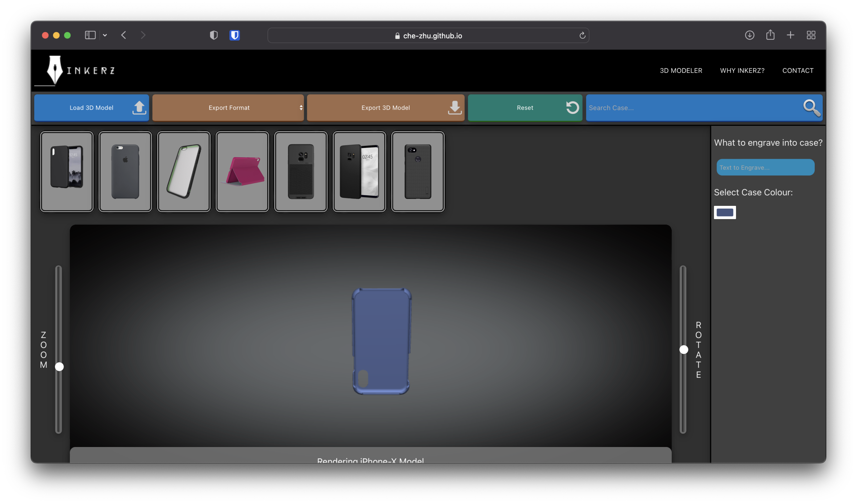Viewport: 853px width, 504px height.
Task: Click the Export 3D Model download icon
Action: 455,107
